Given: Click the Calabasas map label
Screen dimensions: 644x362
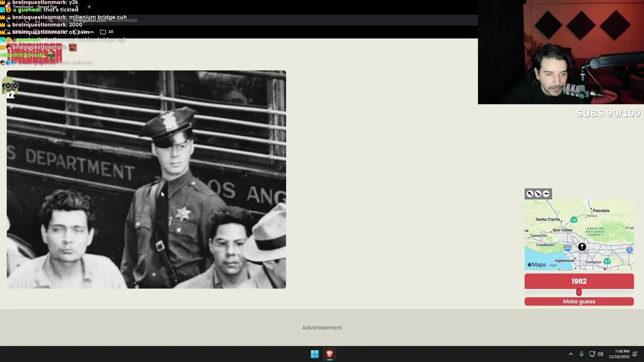Looking at the screenshot, I should (x=545, y=245).
